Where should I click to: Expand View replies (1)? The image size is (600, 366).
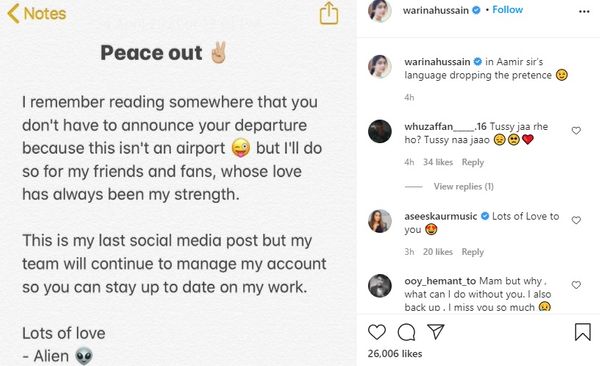coord(463,186)
